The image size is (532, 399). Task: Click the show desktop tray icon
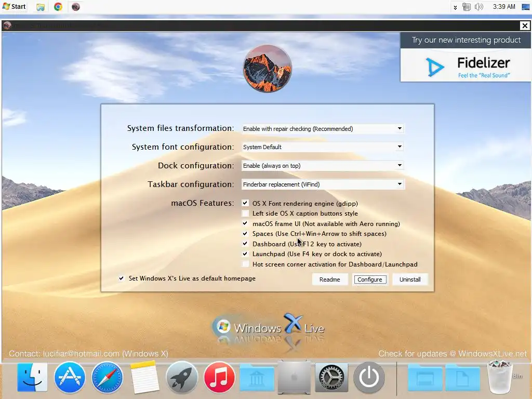(x=526, y=7)
